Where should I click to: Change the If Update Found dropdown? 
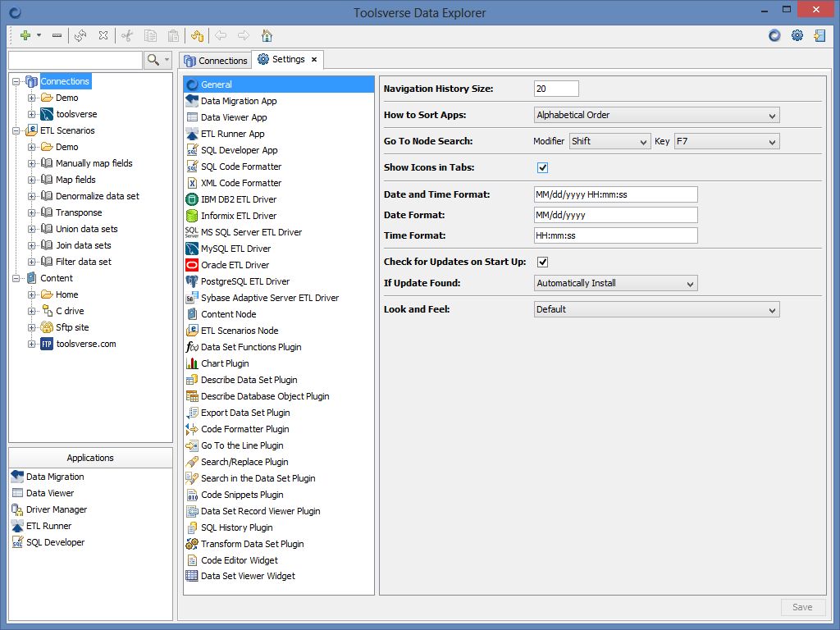coord(615,283)
